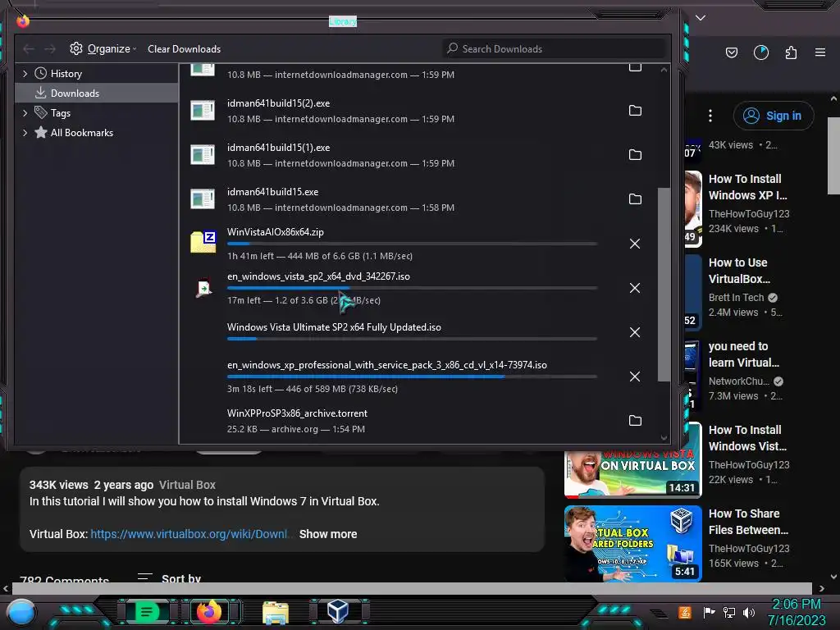Expand the History tree item
Image resolution: width=840 pixels, height=630 pixels.
[x=25, y=73]
